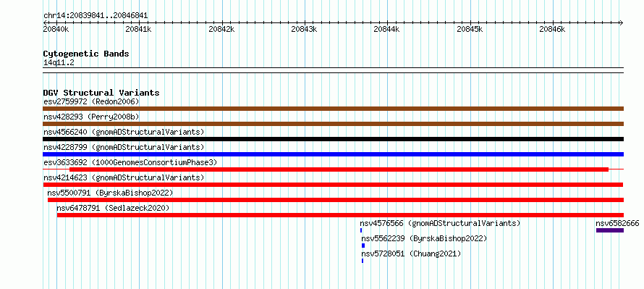This screenshot has height=289, width=644.
Task: Open nsv5562239 (ByrskaBishop2022) label
Action: (x=424, y=238)
